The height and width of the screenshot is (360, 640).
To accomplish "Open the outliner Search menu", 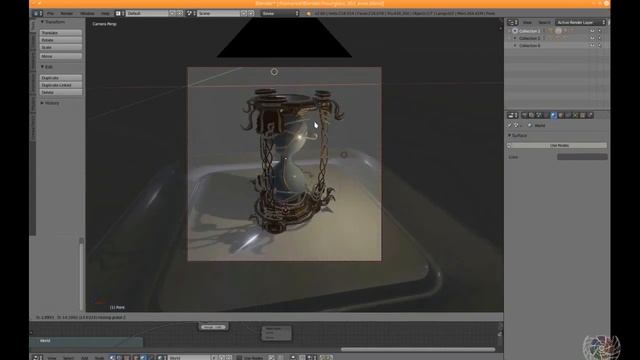I will (x=544, y=22).
